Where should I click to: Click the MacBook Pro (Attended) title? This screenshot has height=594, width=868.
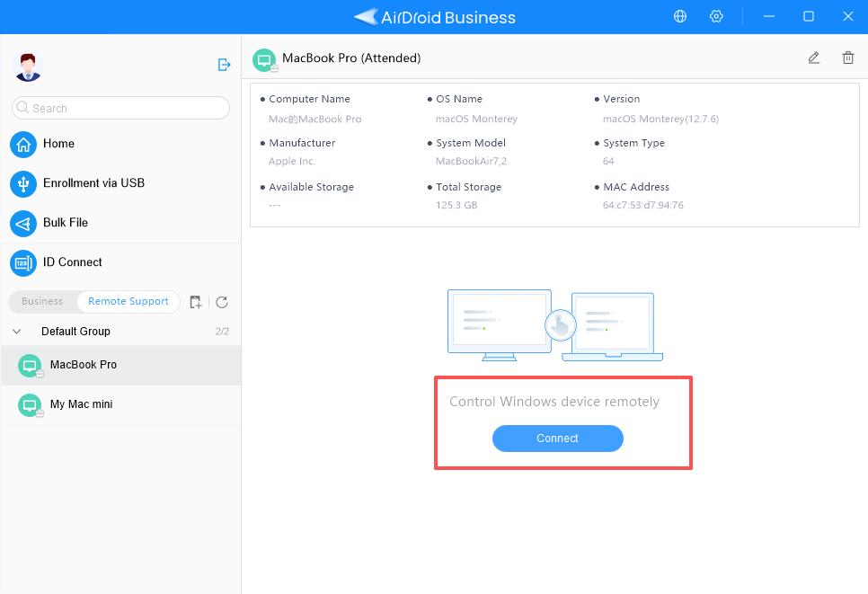(x=351, y=58)
